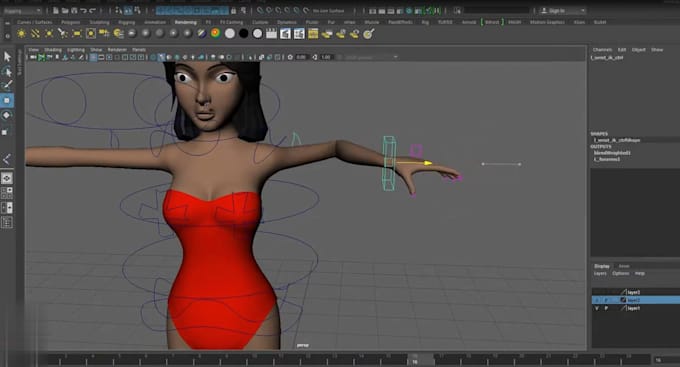This screenshot has height=367, width=680.
Task: Open the Anim tab in layer editor
Action: coord(624,266)
